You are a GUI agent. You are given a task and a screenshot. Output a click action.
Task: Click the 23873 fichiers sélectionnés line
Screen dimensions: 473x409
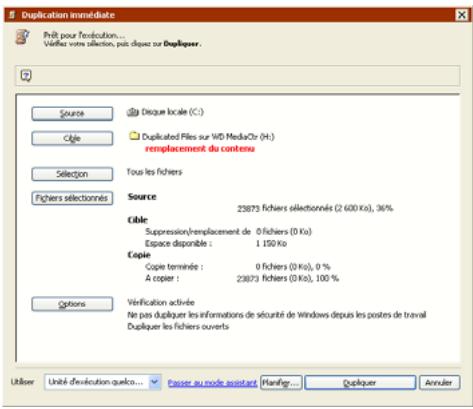[315, 208]
